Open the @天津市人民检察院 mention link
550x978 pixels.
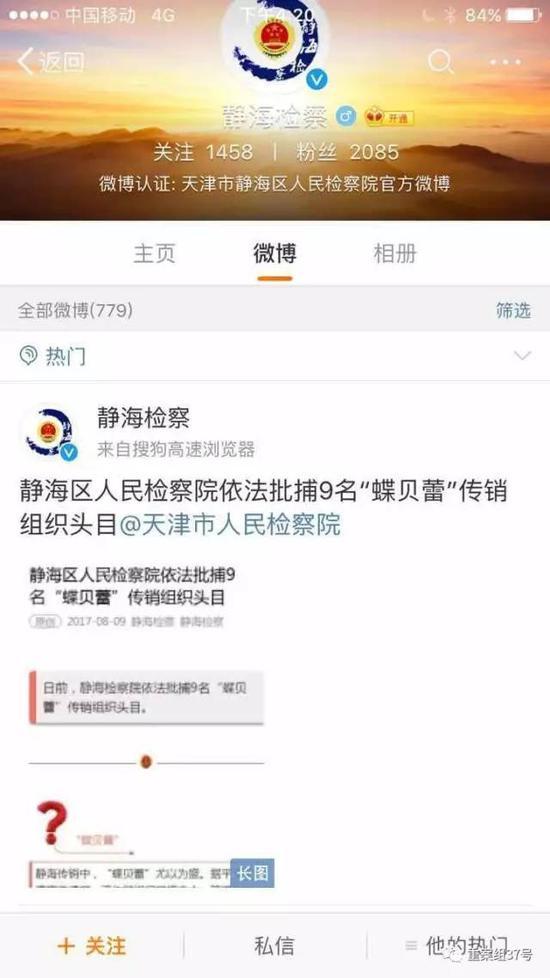[x=229, y=525]
